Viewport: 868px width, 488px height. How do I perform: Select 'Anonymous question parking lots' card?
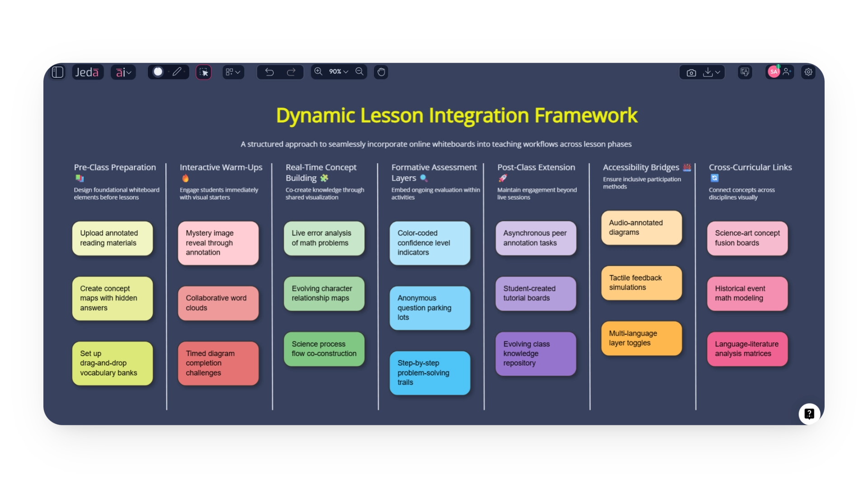pyautogui.click(x=430, y=308)
